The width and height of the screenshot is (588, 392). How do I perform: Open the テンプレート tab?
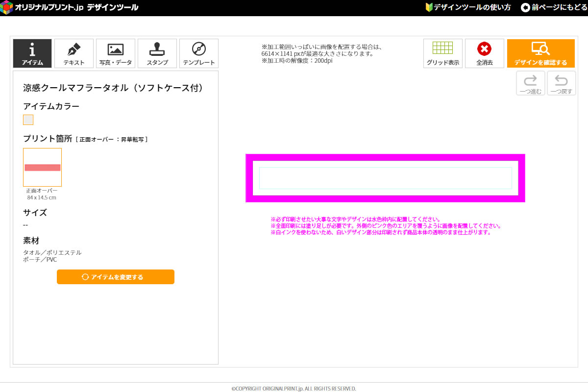pos(199,53)
